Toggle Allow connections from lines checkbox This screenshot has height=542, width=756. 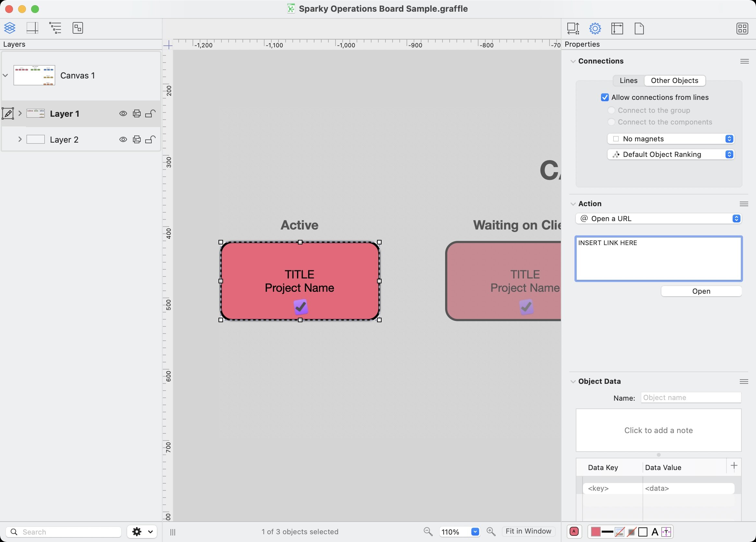click(605, 97)
